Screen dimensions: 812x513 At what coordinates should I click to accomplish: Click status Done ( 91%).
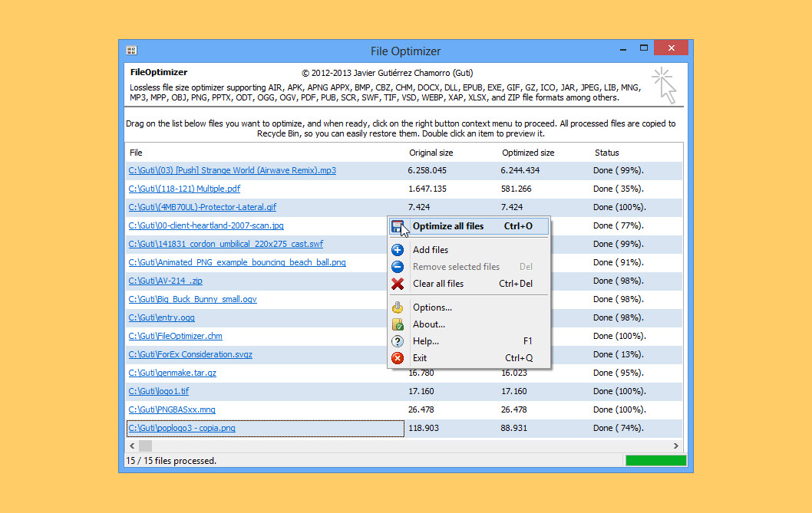(619, 262)
